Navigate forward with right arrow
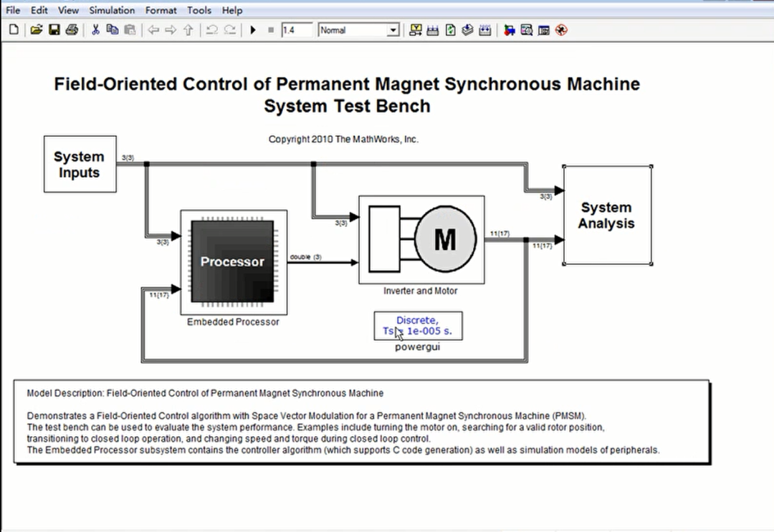774x532 pixels. [171, 30]
